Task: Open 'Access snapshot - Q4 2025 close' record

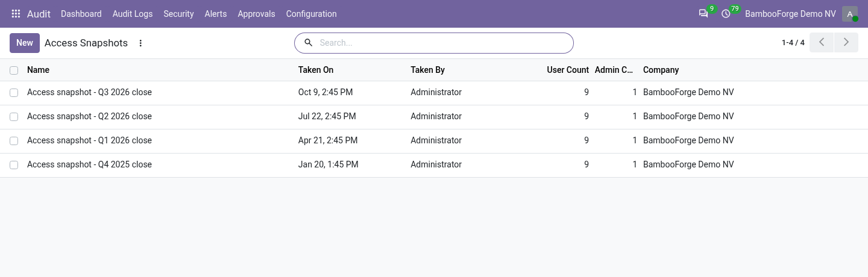Action: 89,164
